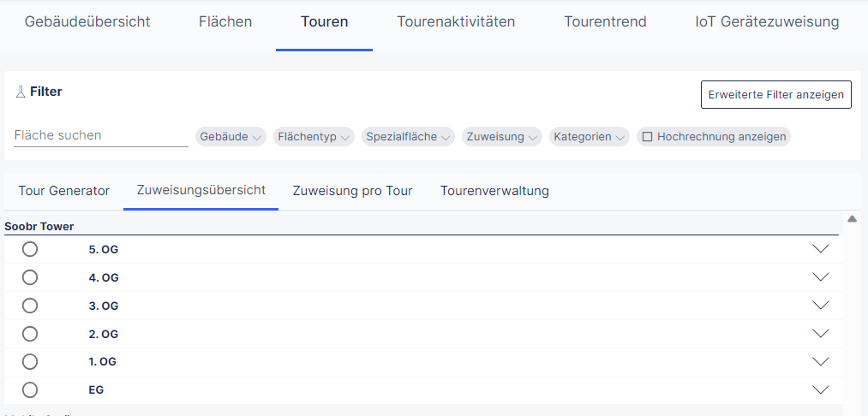Select the 5. OG radio button
Image resolution: width=868 pixels, height=416 pixels.
[30, 249]
